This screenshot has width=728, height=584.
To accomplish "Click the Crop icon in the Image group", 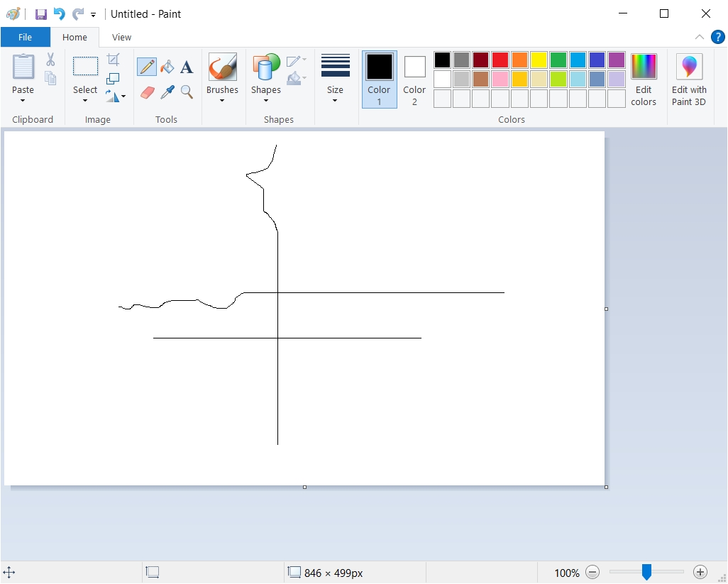I will (114, 60).
